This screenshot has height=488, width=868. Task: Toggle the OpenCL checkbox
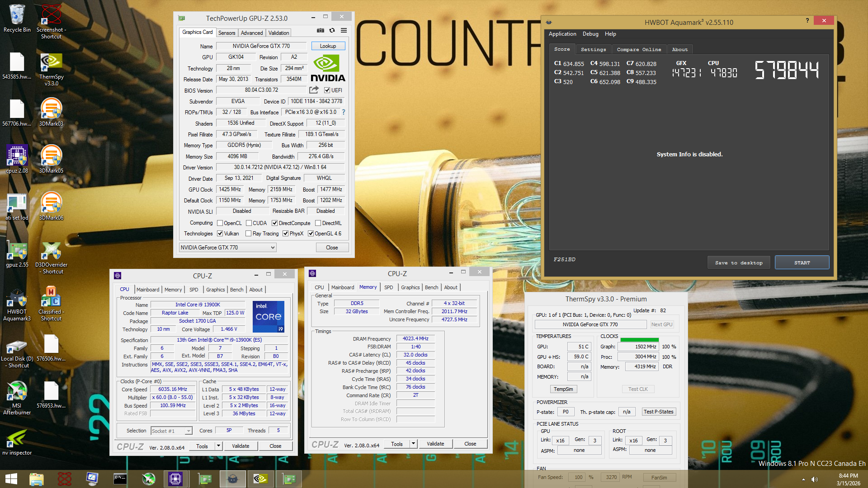pyautogui.click(x=220, y=223)
